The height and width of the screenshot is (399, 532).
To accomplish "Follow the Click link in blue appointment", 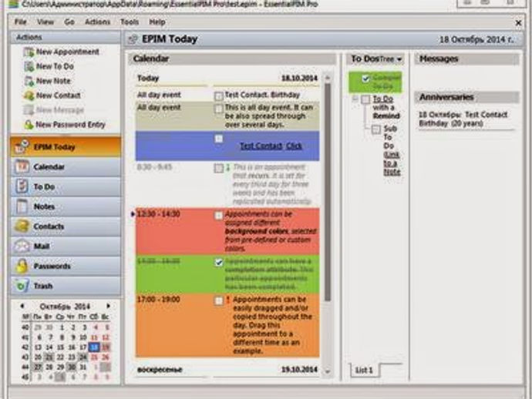I will [x=294, y=146].
